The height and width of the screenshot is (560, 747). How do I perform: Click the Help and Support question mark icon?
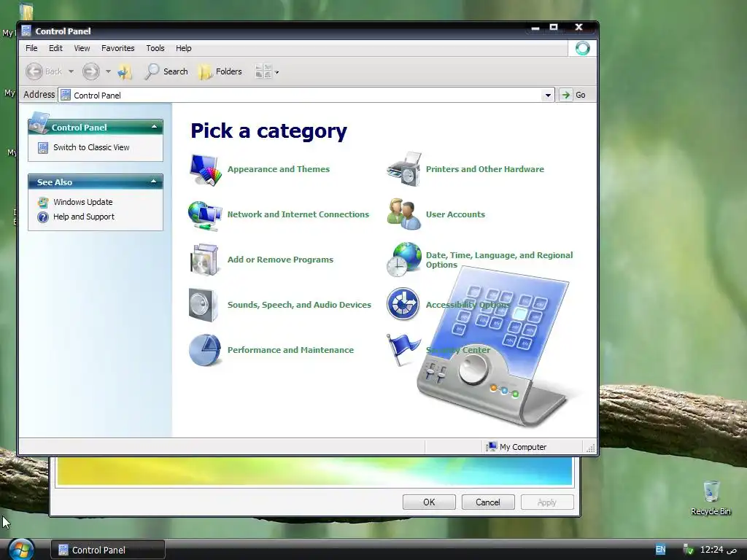tap(43, 217)
